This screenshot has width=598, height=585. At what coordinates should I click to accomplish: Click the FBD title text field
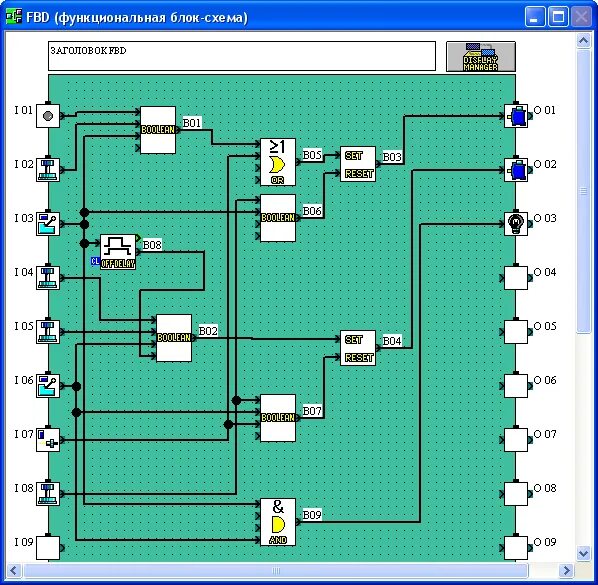click(242, 56)
